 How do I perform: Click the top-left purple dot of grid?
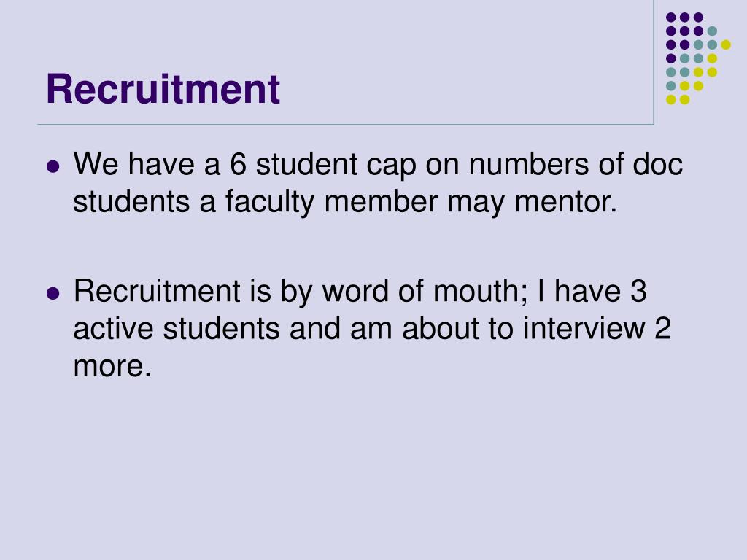coord(671,17)
